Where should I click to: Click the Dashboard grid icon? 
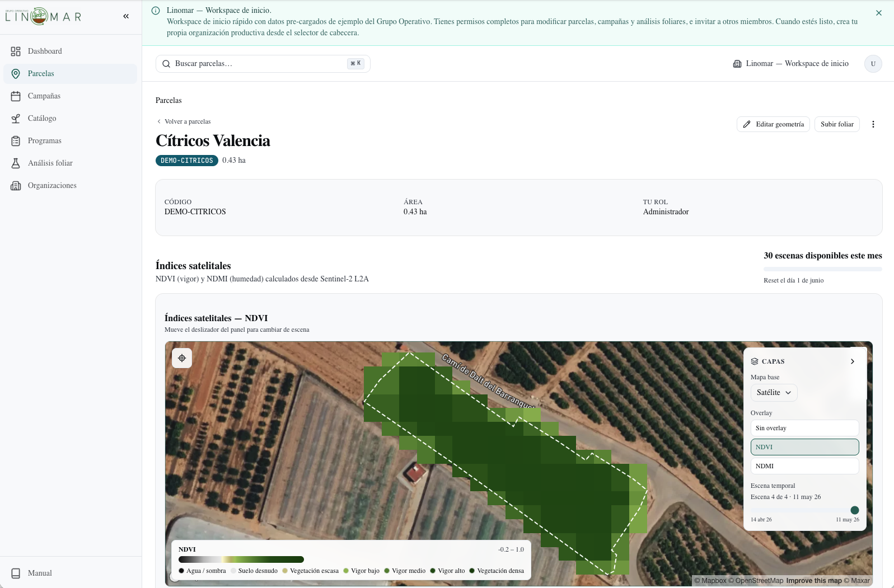[x=16, y=51]
